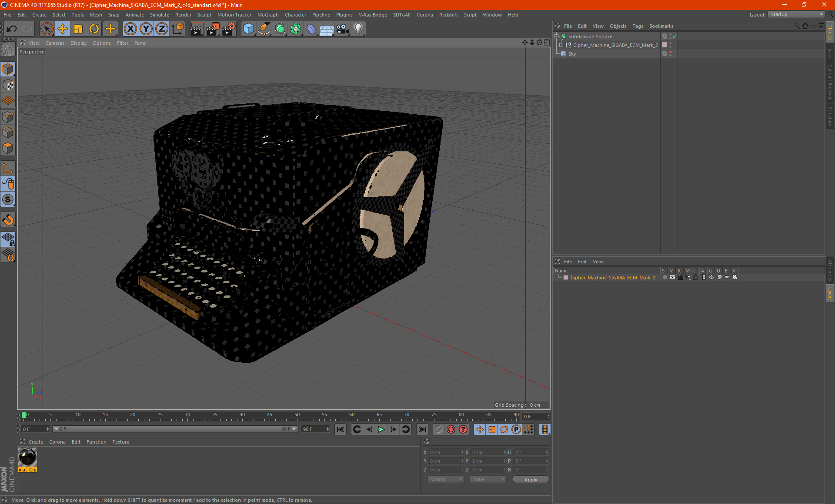Viewport: 835px width, 504px height.
Task: Toggle X-axis lock button
Action: coord(130,29)
